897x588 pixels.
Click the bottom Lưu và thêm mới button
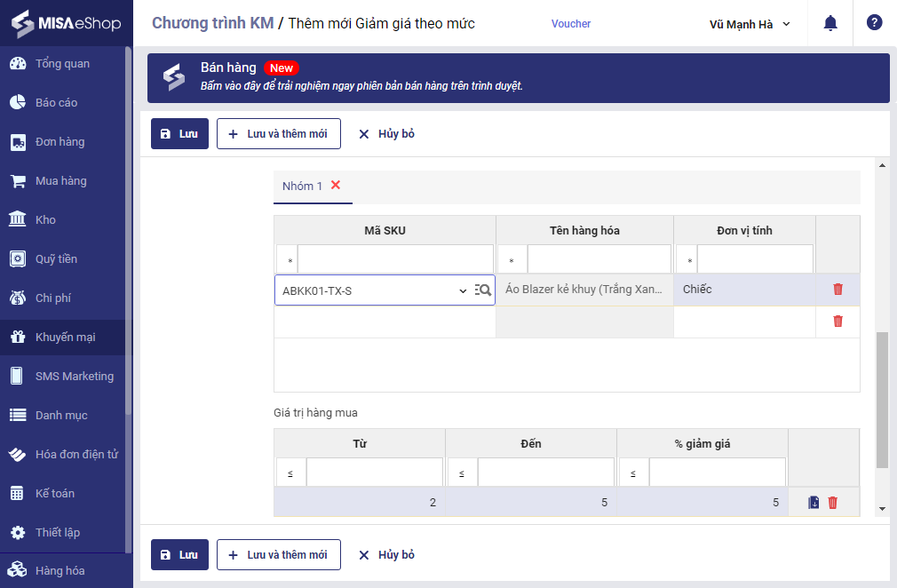point(278,555)
